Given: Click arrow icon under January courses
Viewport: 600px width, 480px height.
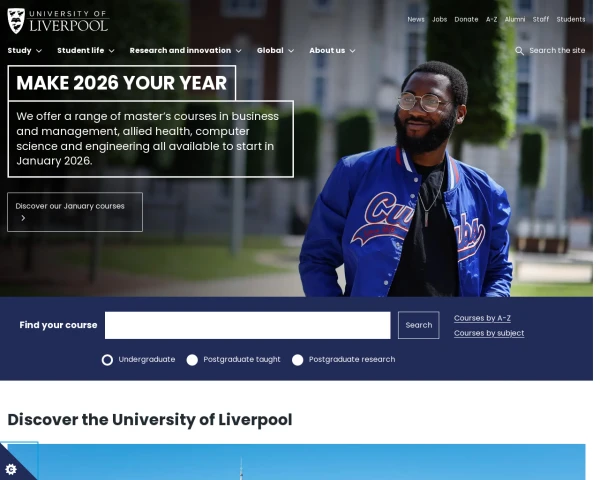Looking at the screenshot, I should (x=23, y=218).
